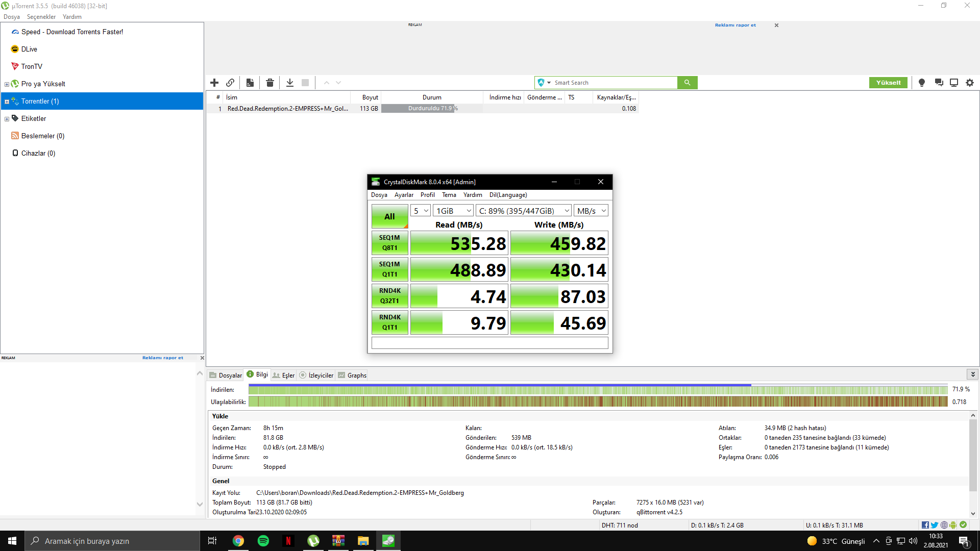Open Spotify from the taskbar

(263, 541)
